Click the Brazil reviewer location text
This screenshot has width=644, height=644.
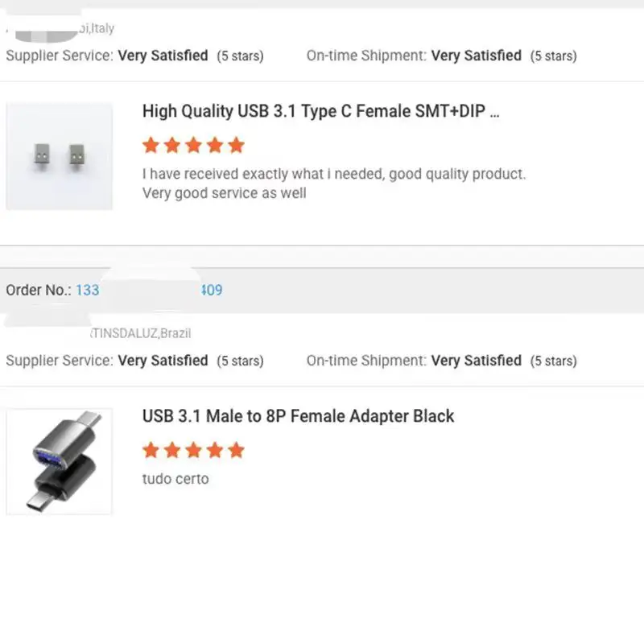coord(141,333)
